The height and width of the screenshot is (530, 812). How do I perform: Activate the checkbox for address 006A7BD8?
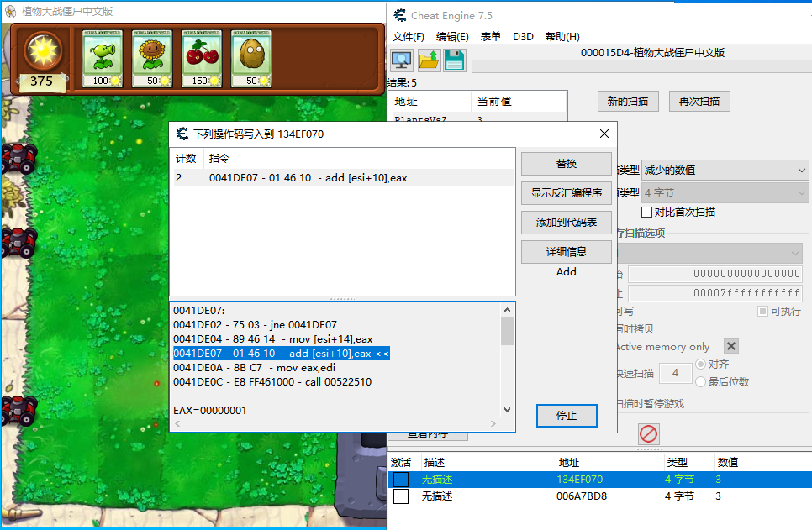point(401,496)
